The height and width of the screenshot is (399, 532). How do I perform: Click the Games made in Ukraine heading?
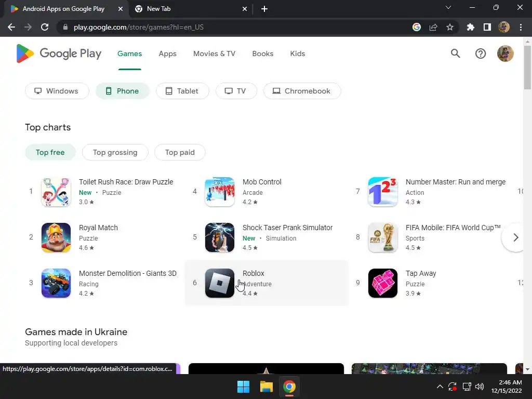click(76, 332)
